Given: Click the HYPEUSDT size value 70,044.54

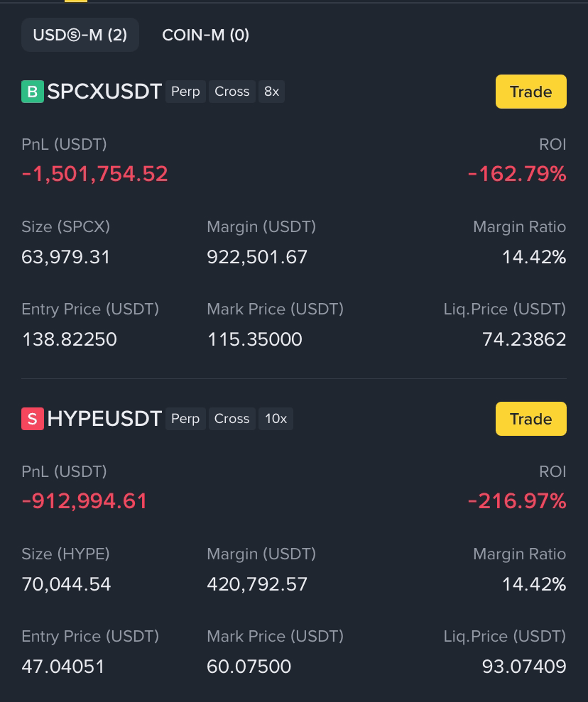Looking at the screenshot, I should coord(66,584).
